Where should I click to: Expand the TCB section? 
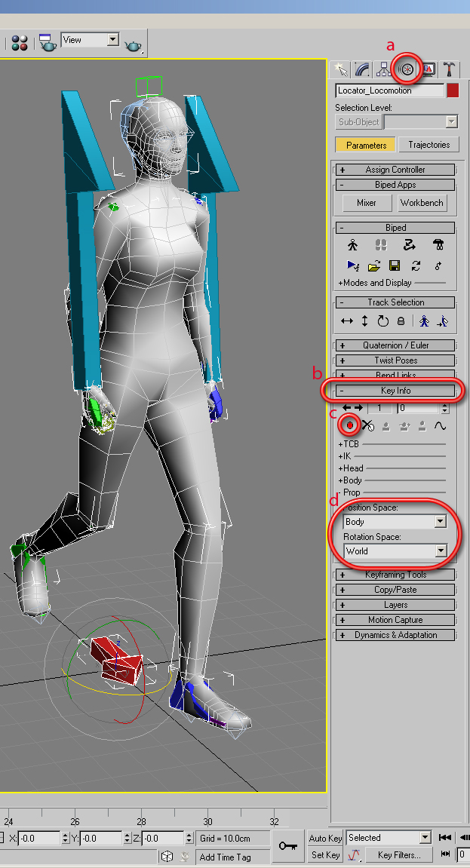[x=349, y=444]
